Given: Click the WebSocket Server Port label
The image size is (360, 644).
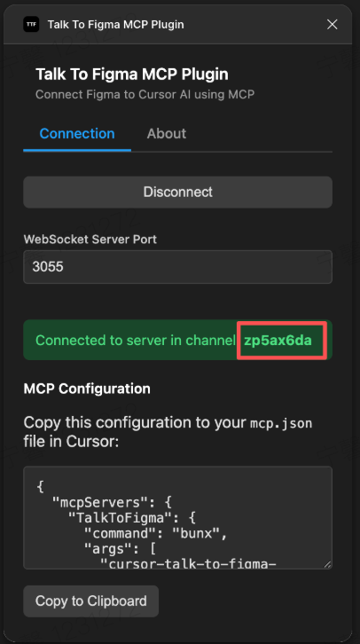Looking at the screenshot, I should click(x=90, y=240).
